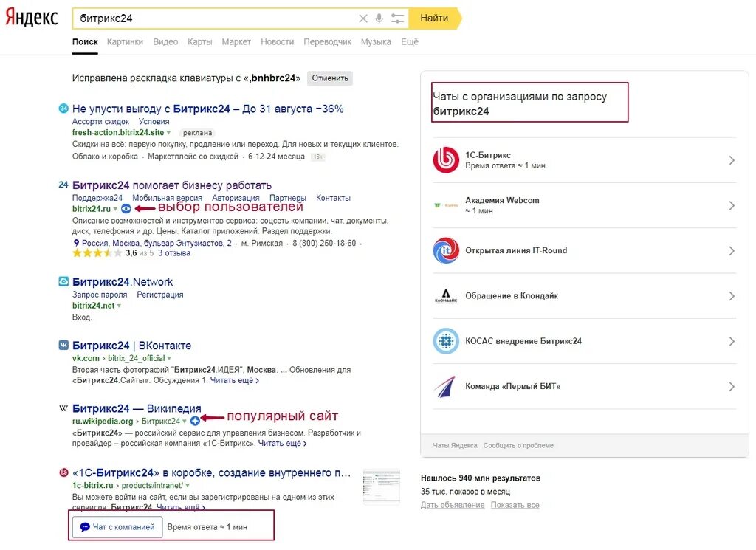This screenshot has height=550, width=756.
Task: Click the Битрикс24.Network favicon
Action: point(63,281)
